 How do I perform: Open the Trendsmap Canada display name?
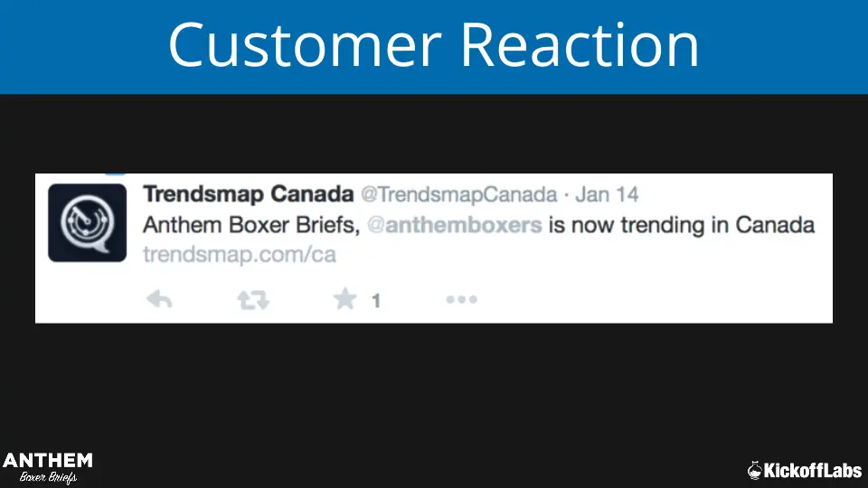point(248,194)
